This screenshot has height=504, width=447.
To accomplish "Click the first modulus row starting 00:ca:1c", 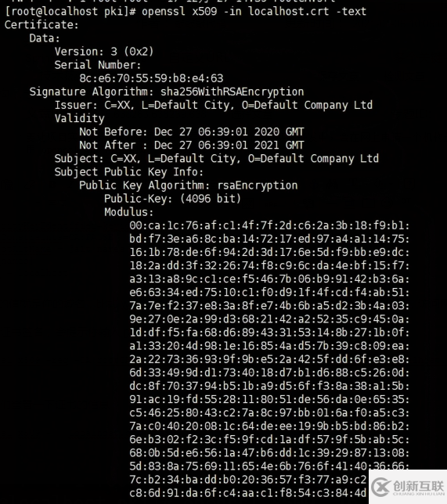I will pyautogui.click(x=269, y=225).
